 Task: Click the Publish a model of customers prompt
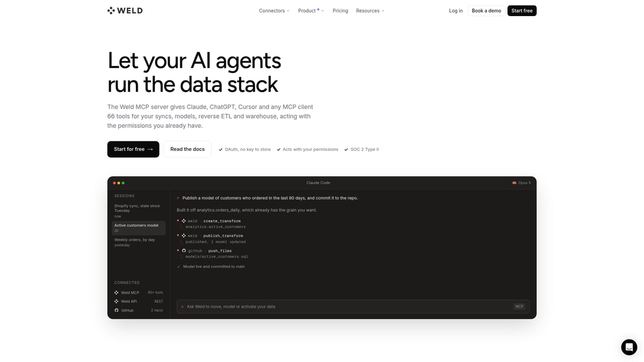click(270, 198)
